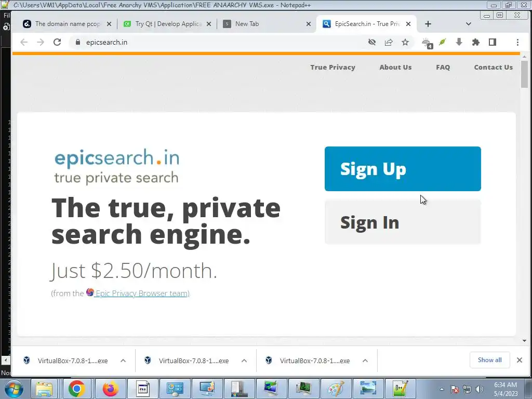Launch Firefox from the taskbar
Screen dimensions: 532x399
[110, 389]
